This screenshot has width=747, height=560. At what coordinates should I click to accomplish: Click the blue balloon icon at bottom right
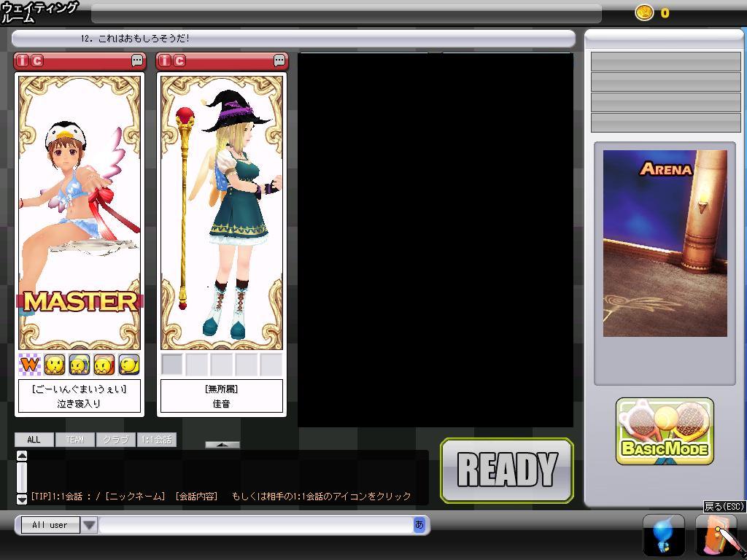pyautogui.click(x=663, y=536)
